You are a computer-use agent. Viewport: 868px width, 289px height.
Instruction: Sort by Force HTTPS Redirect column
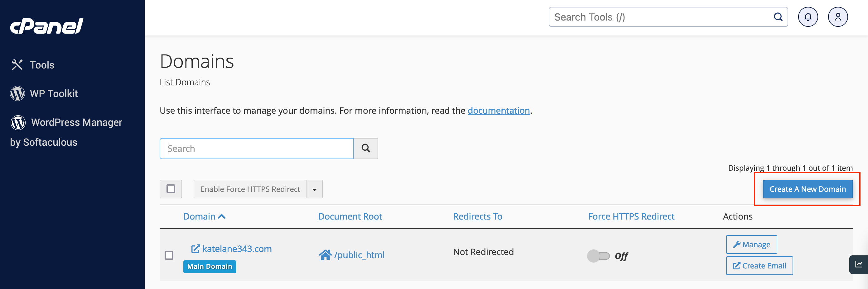[x=631, y=216]
